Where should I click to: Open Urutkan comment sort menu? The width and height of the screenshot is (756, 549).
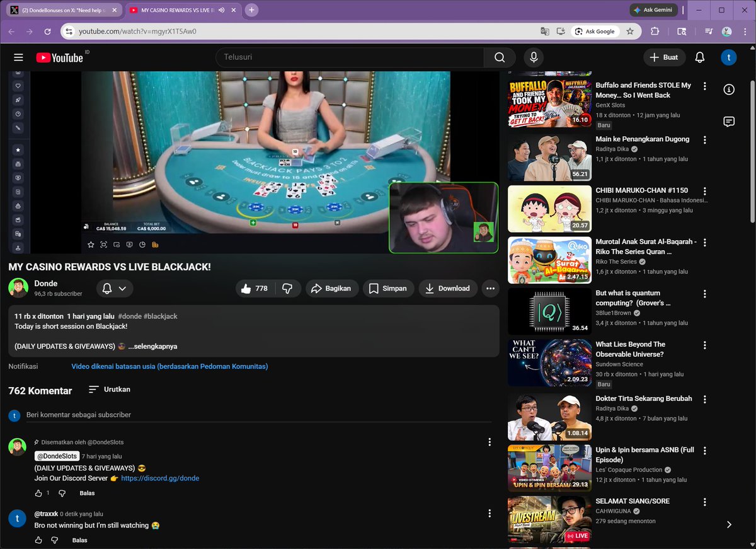(x=110, y=390)
